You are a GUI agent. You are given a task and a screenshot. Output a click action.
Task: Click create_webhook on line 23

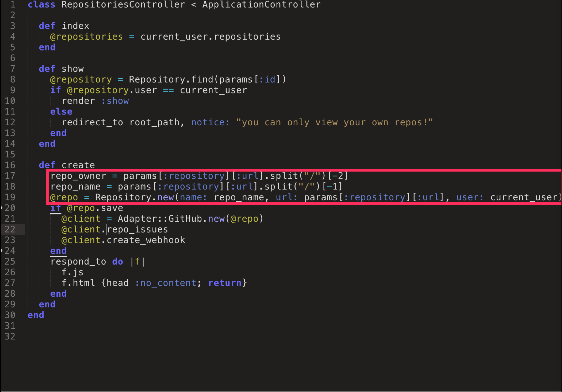(x=146, y=240)
